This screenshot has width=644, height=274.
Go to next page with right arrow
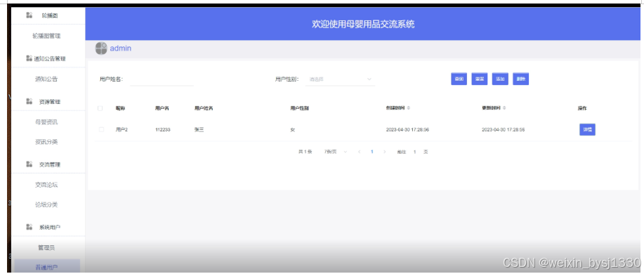[x=384, y=152]
